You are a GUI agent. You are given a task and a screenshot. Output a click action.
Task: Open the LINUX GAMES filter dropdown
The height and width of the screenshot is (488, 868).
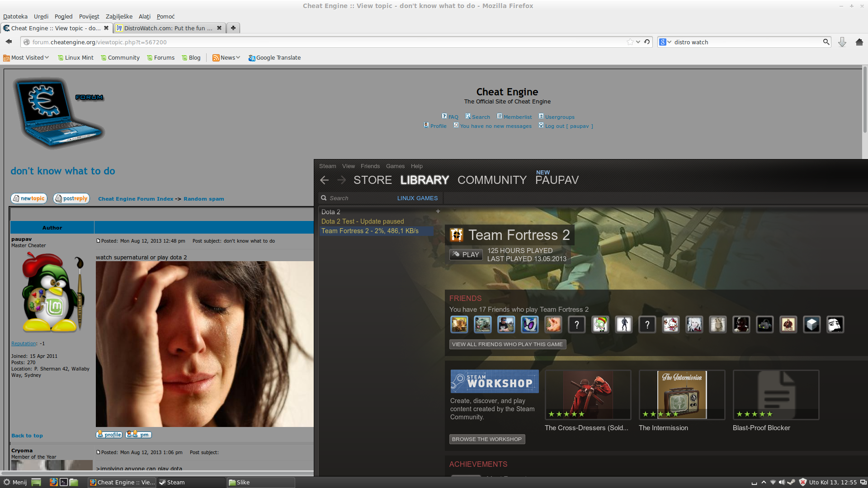point(417,198)
